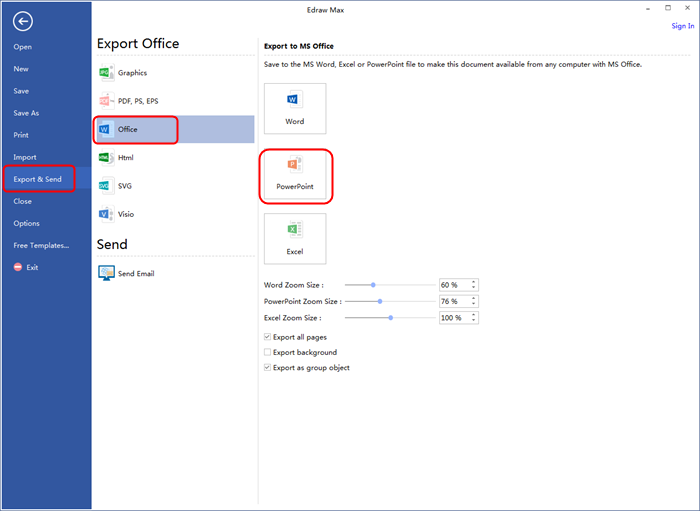Image resolution: width=700 pixels, height=511 pixels.
Task: Export the document to Word
Action: pyautogui.click(x=295, y=108)
